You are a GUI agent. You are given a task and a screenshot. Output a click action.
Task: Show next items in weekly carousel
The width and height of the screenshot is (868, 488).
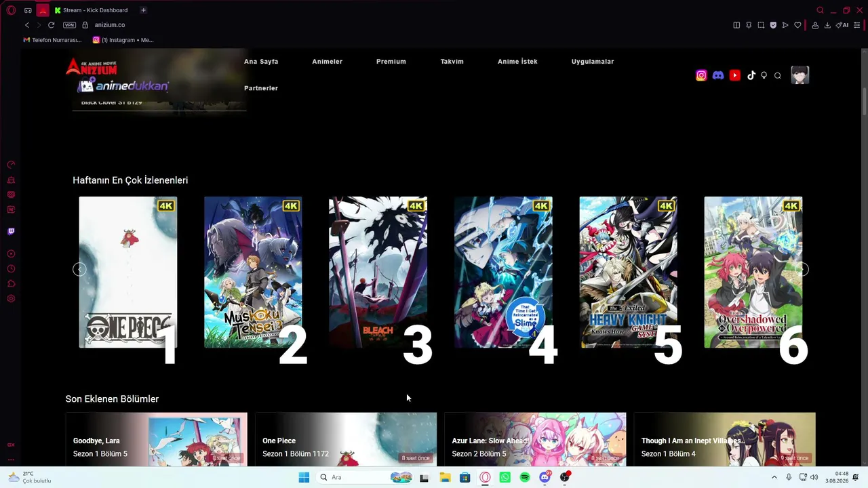click(x=802, y=270)
